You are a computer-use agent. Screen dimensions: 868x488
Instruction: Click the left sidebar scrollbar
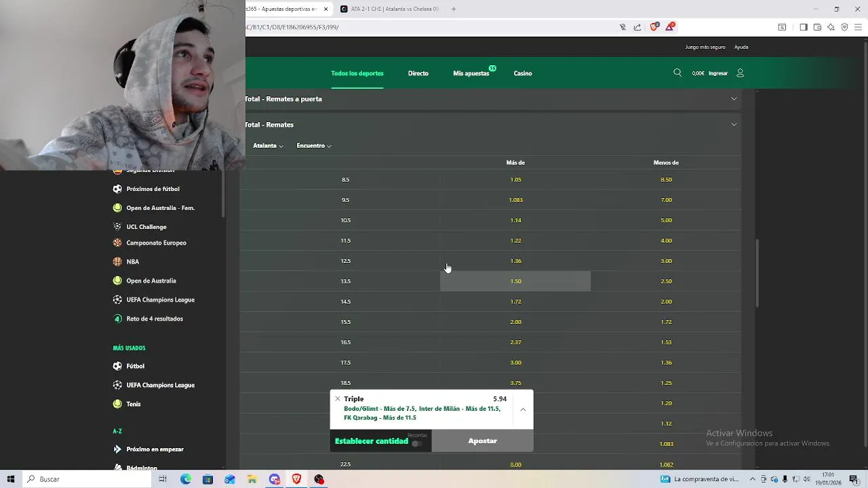pyautogui.click(x=223, y=193)
